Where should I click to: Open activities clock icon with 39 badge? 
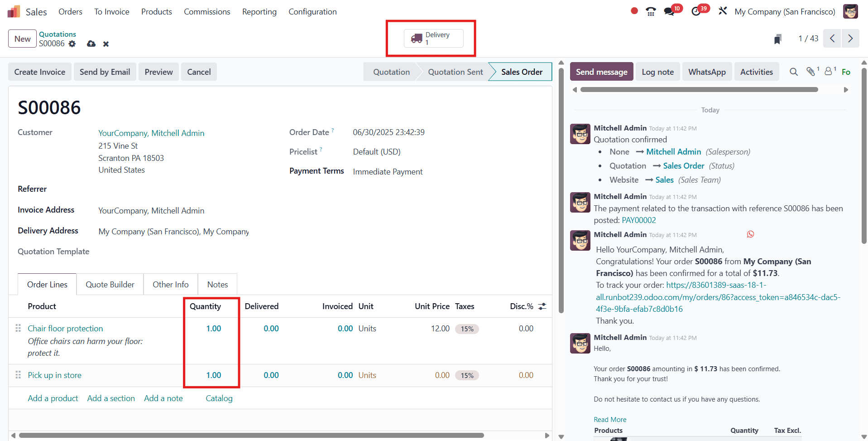(x=696, y=11)
